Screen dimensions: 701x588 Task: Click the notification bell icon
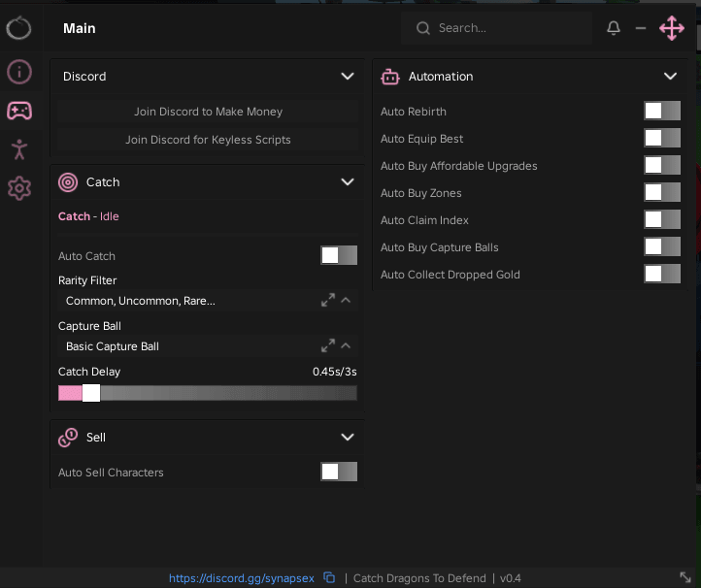click(614, 28)
